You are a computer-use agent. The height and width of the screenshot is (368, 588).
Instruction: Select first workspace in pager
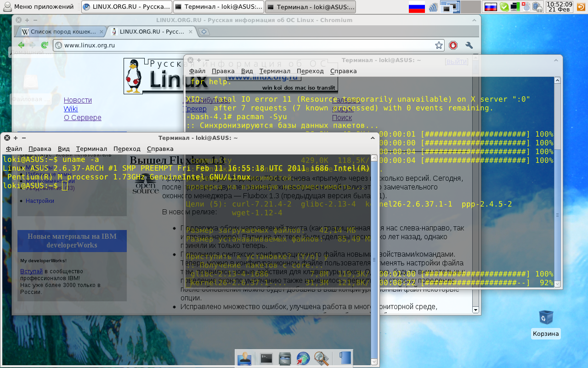(x=450, y=7)
